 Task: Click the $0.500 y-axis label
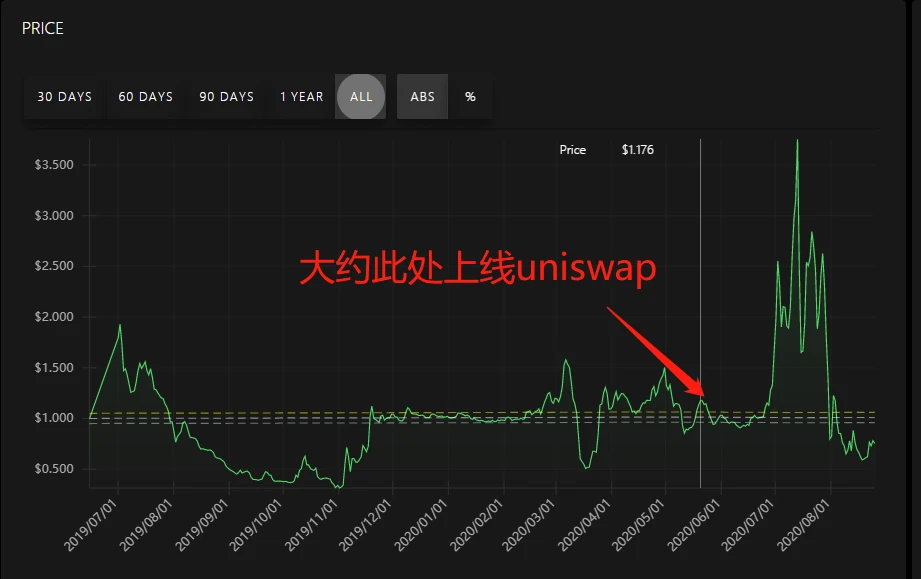(x=54, y=469)
